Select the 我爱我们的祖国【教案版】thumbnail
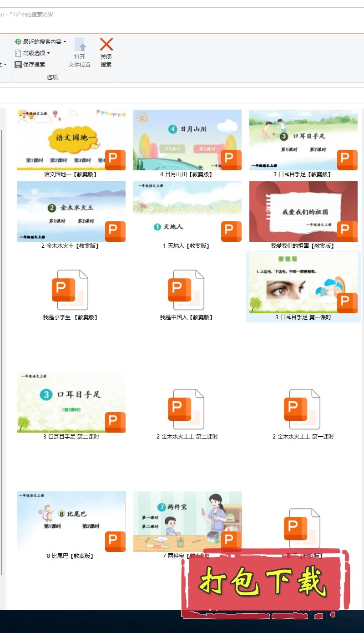 tap(303, 211)
